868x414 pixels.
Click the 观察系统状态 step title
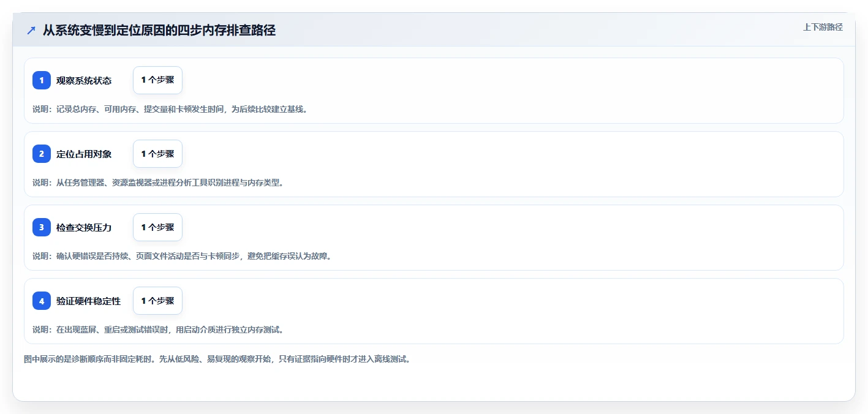[x=84, y=80]
